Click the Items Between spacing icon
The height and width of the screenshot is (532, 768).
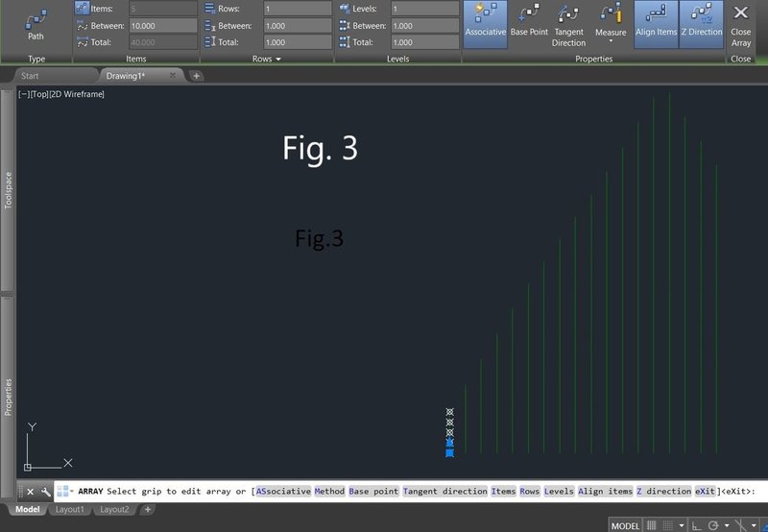(83, 26)
